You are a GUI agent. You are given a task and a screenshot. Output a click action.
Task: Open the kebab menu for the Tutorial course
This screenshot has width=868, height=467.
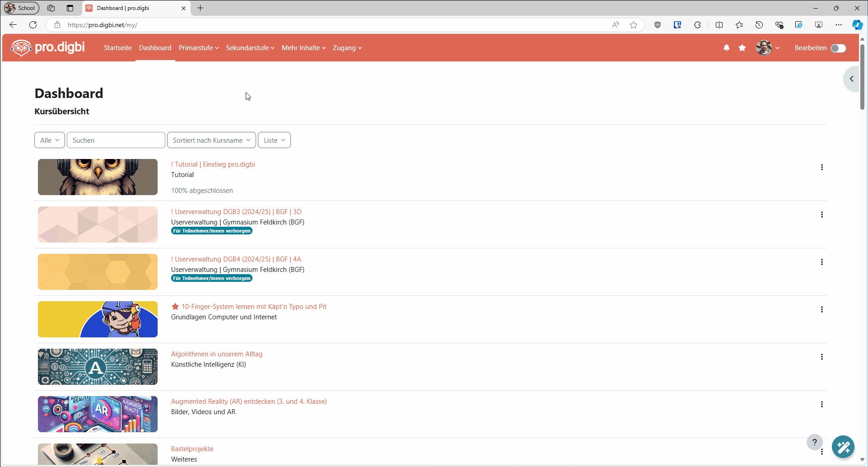(x=822, y=167)
